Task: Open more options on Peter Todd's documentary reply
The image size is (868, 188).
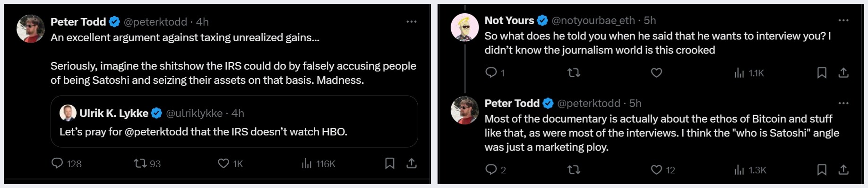Action: click(x=843, y=103)
